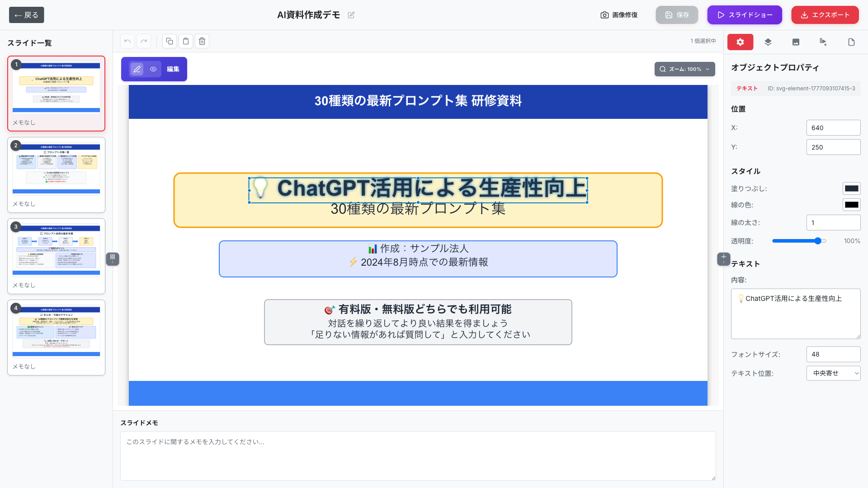Edit the presentation title with pencil icon
Viewport: 868px width, 488px height.
click(x=351, y=15)
